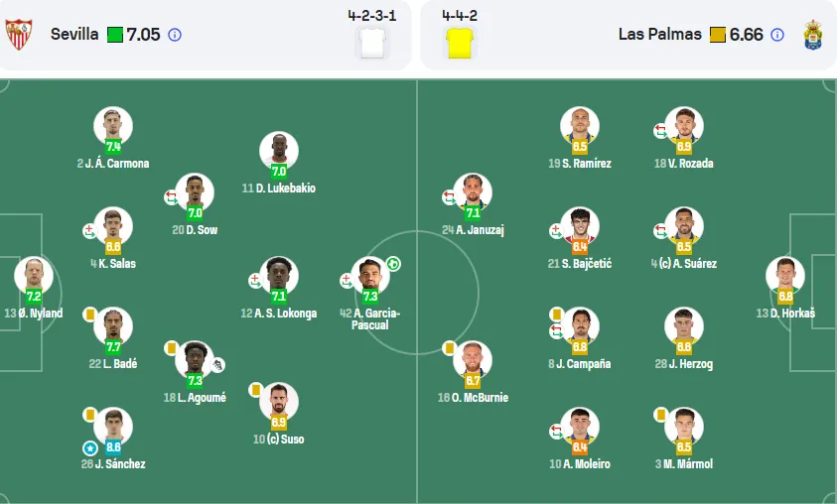Screen dimensions: 837x504
Task: Click the Sevilla club crest icon
Action: pos(19,35)
